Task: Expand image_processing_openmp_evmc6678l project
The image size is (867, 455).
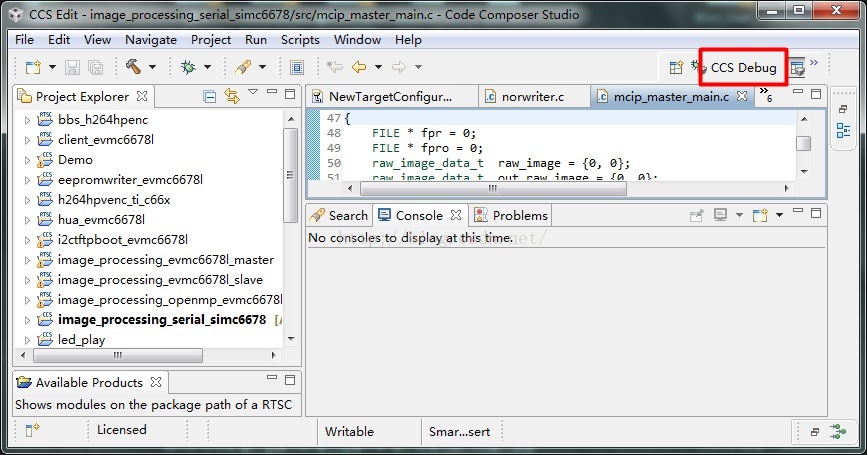Action: (x=27, y=300)
